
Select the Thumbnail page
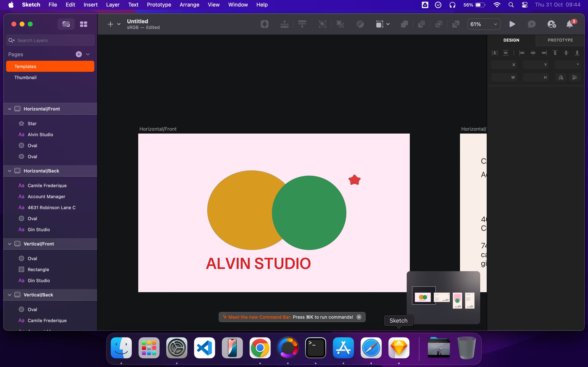click(x=25, y=77)
